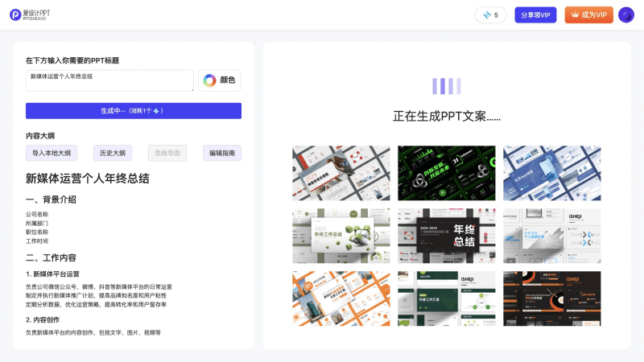Viewport: 644px width, 362px height.
Task: Click the PPT title input field
Action: click(109, 80)
